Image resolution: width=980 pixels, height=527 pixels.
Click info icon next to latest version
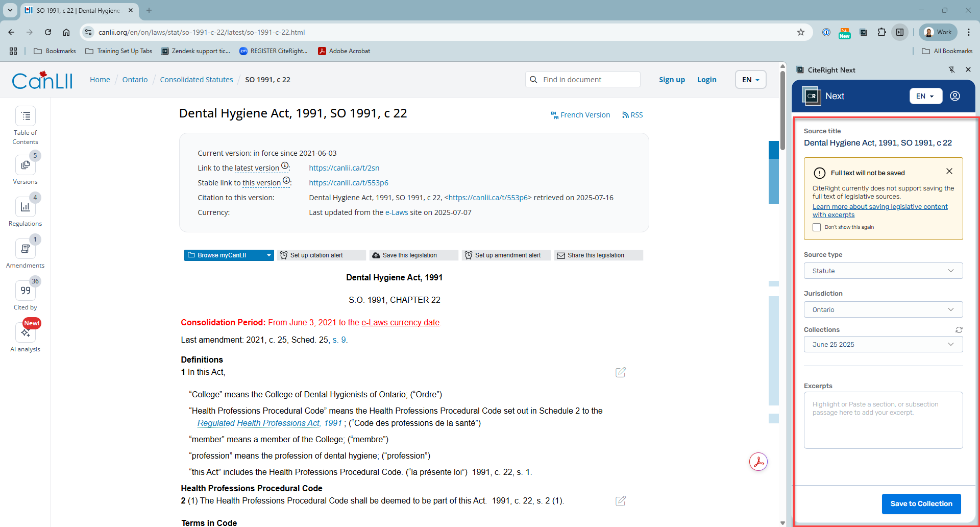(x=285, y=165)
